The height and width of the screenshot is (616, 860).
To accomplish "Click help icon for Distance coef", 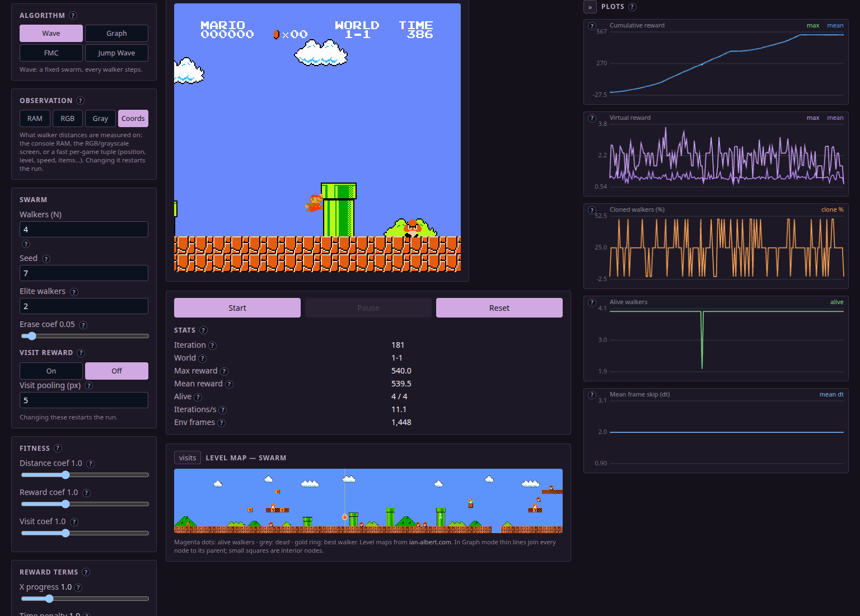I will point(90,464).
